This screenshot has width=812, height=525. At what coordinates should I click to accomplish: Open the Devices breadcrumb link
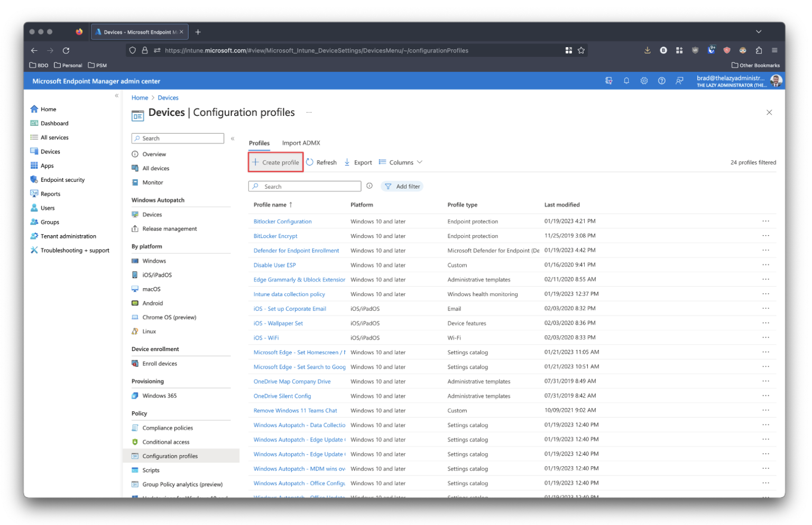click(x=168, y=98)
